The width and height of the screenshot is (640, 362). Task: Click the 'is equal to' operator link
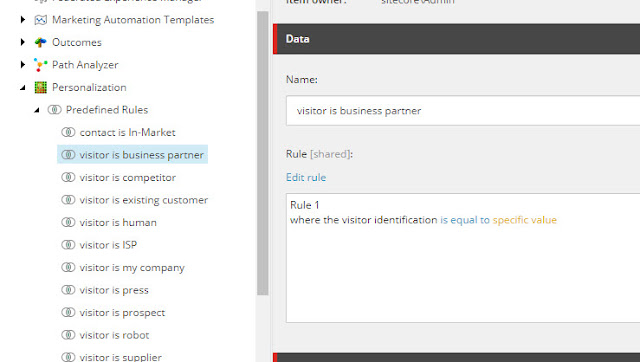464,220
